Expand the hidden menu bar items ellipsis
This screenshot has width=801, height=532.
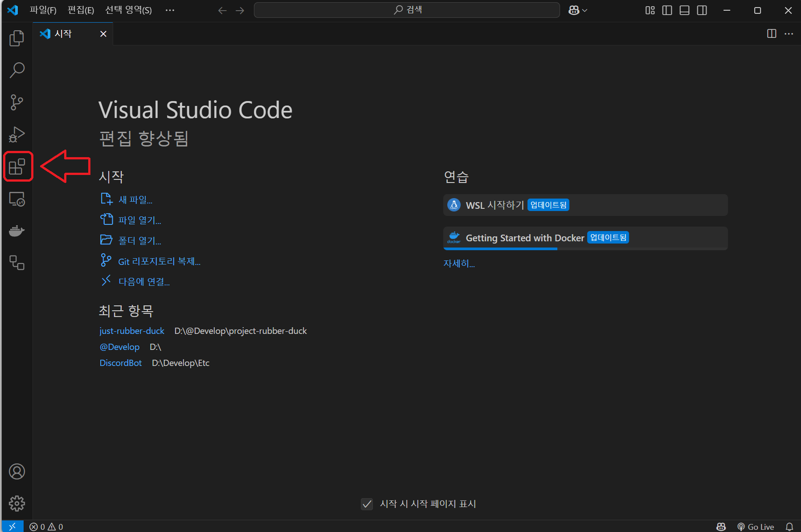tap(170, 10)
